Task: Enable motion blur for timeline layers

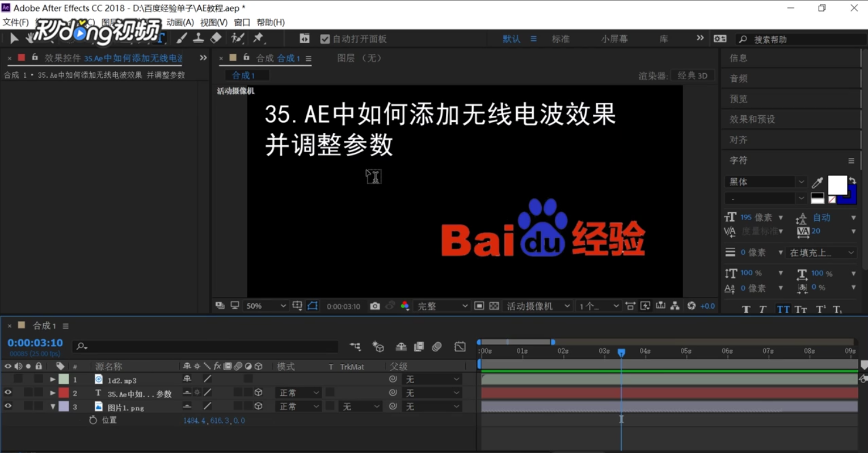Action: 437,346
